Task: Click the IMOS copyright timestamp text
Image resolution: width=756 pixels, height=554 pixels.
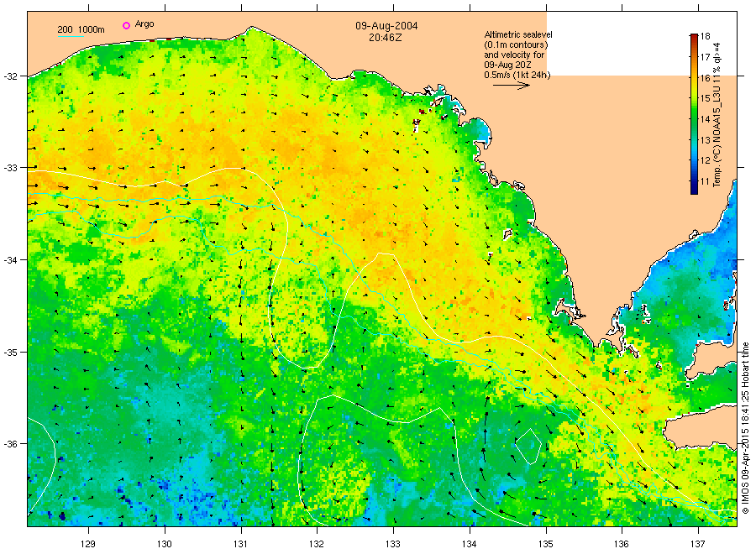Action: pos(745,428)
